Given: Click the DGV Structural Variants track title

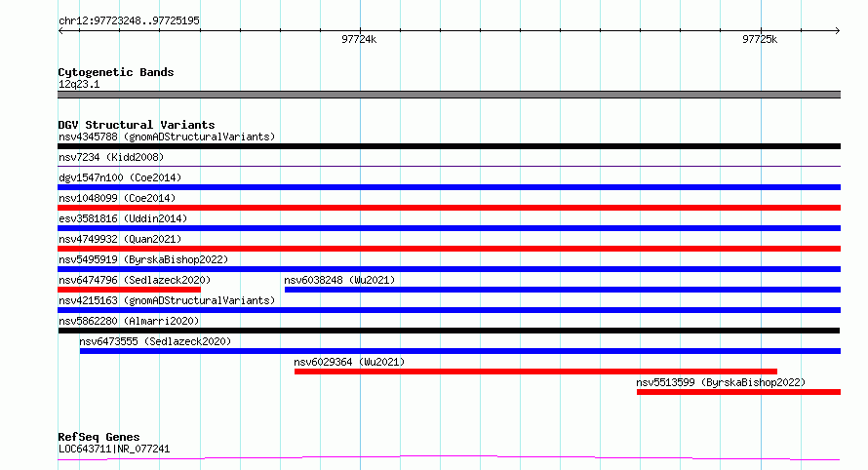Looking at the screenshot, I should click(x=137, y=125).
